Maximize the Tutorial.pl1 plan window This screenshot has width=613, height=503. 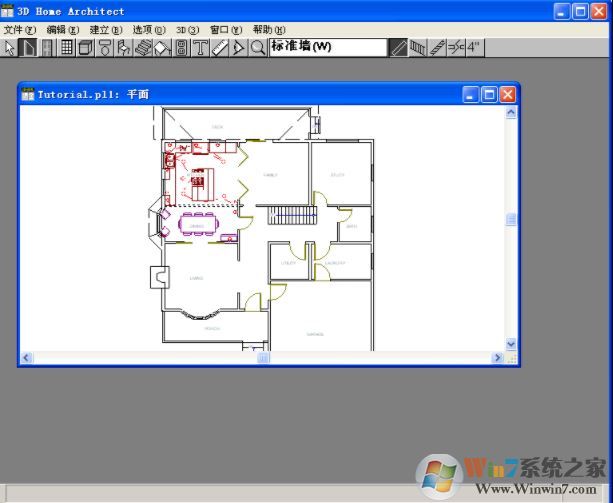click(489, 95)
